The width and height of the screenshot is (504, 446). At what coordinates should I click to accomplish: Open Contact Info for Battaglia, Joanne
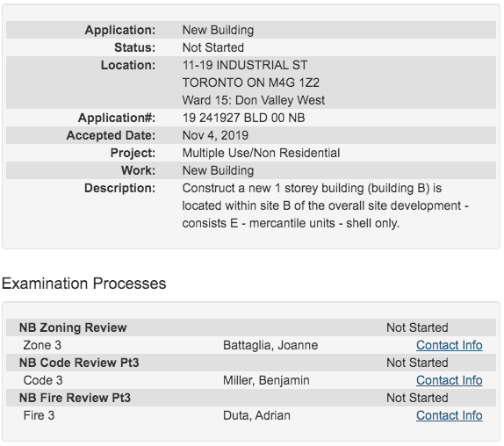tap(449, 345)
